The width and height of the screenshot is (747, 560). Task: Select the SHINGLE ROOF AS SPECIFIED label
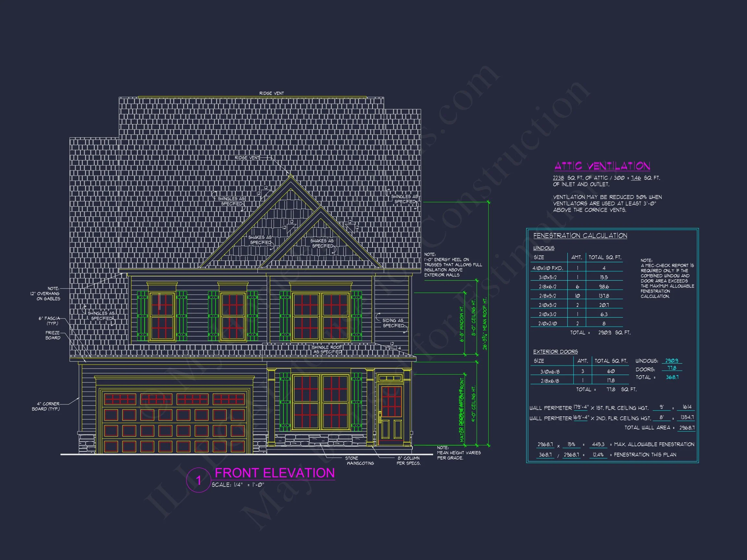(327, 349)
